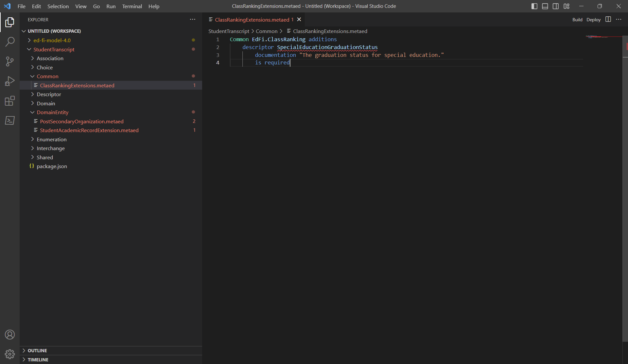Viewport: 628px width, 364px height.
Task: Expand the Interchange folder
Action: [32, 148]
